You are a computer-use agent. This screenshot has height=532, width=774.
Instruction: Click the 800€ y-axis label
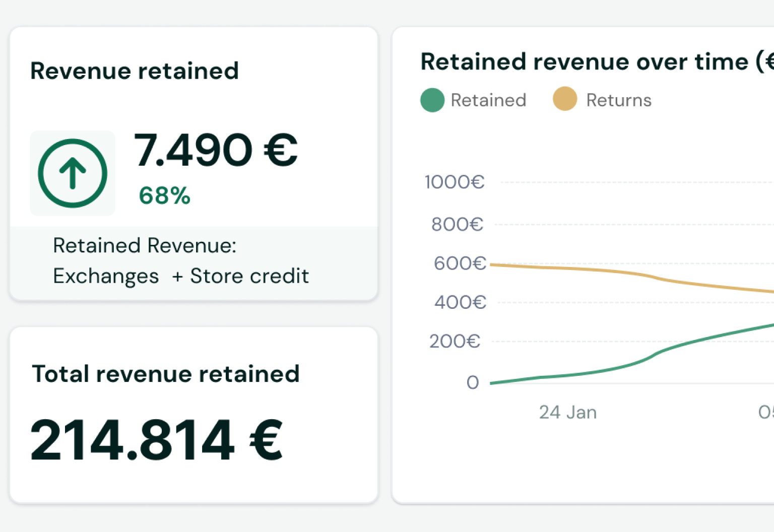click(x=457, y=224)
